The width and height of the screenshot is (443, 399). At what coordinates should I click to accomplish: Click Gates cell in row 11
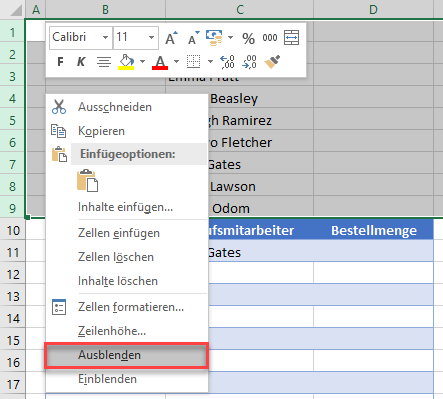click(x=261, y=253)
